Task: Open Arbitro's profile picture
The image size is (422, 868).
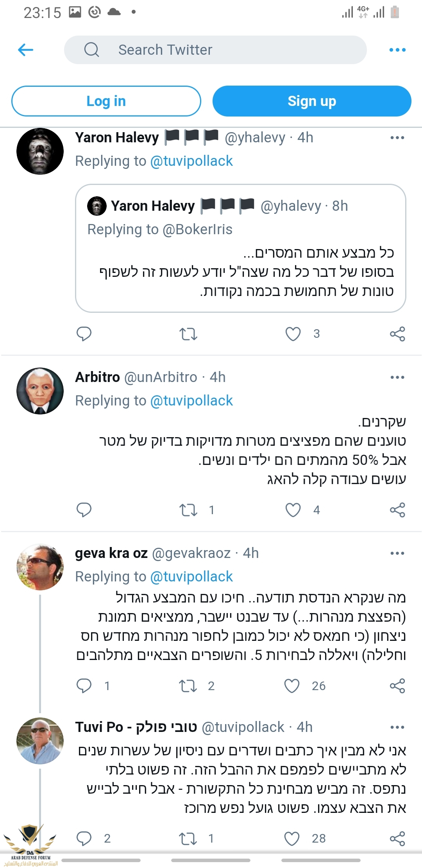Action: (40, 391)
